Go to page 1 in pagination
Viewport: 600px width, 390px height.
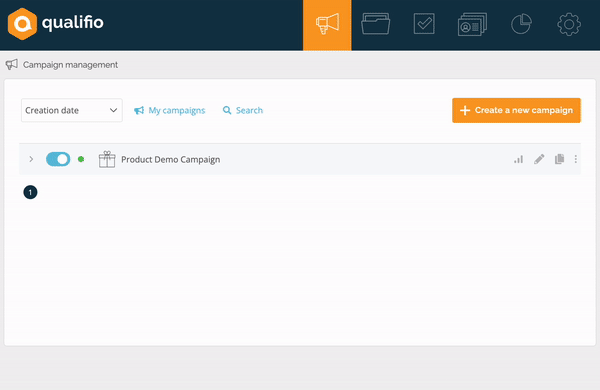click(30, 192)
